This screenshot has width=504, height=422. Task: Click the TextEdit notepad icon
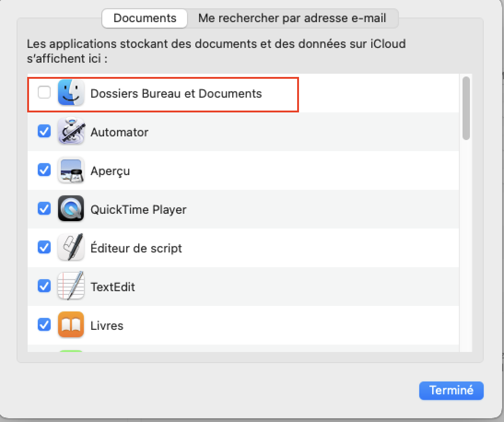[71, 286]
